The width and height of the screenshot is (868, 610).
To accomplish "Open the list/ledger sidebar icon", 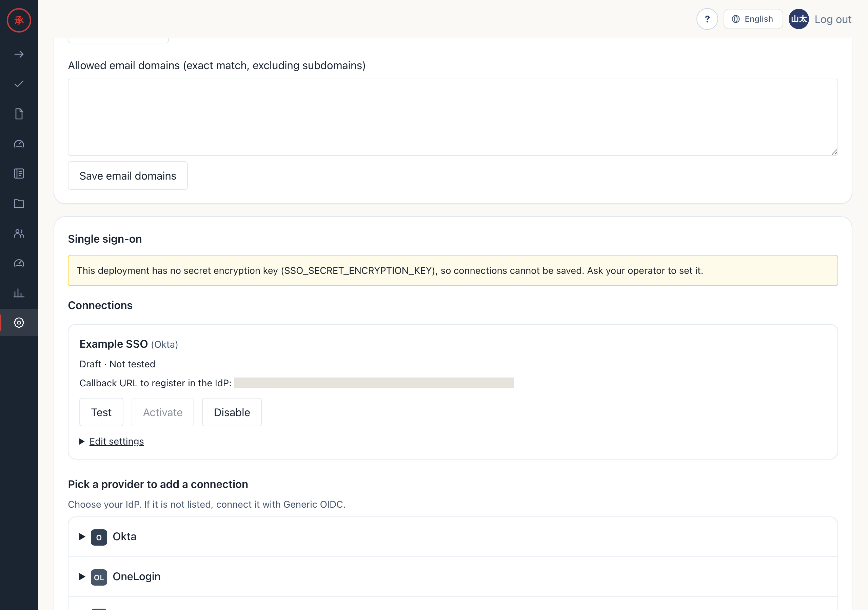I will pos(19,174).
